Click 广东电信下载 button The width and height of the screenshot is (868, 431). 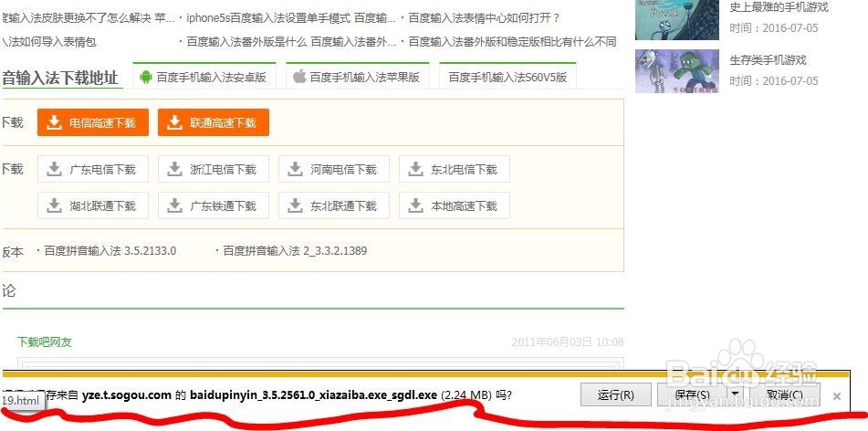[x=93, y=169]
